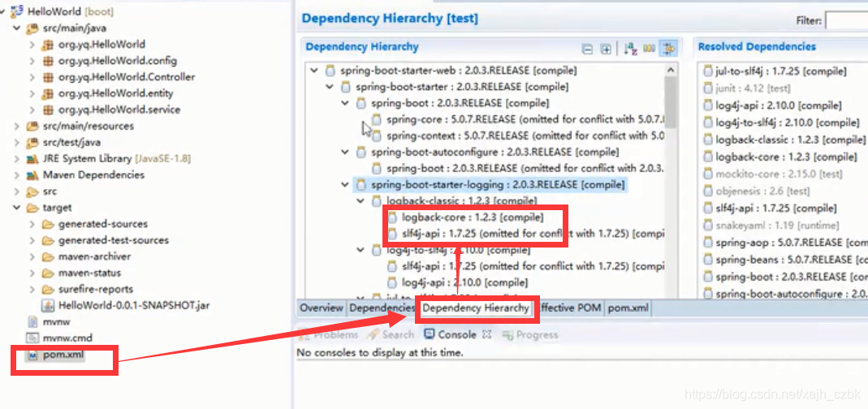The height and width of the screenshot is (409, 868).
Task: Expand the src/test/java folder
Action: (16, 142)
